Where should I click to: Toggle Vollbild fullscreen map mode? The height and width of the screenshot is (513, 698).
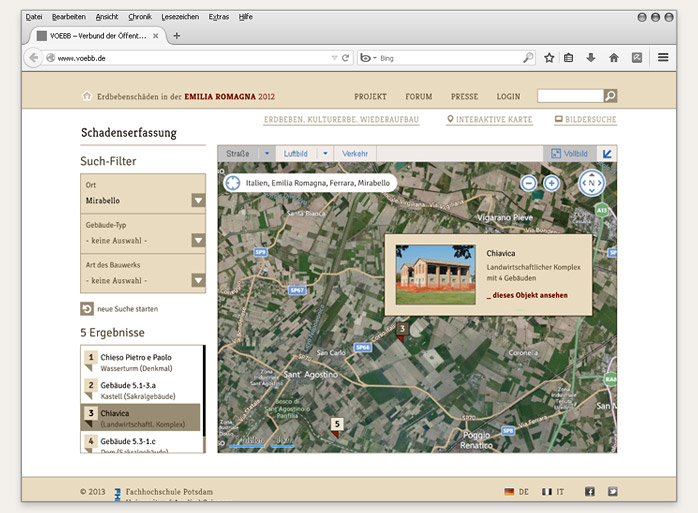[569, 154]
